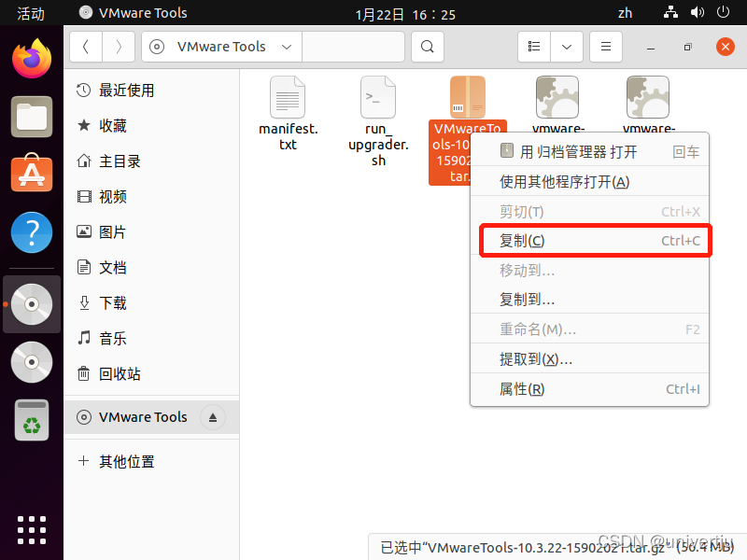Show applications grid in dock
The image size is (747, 560).
pyautogui.click(x=32, y=529)
